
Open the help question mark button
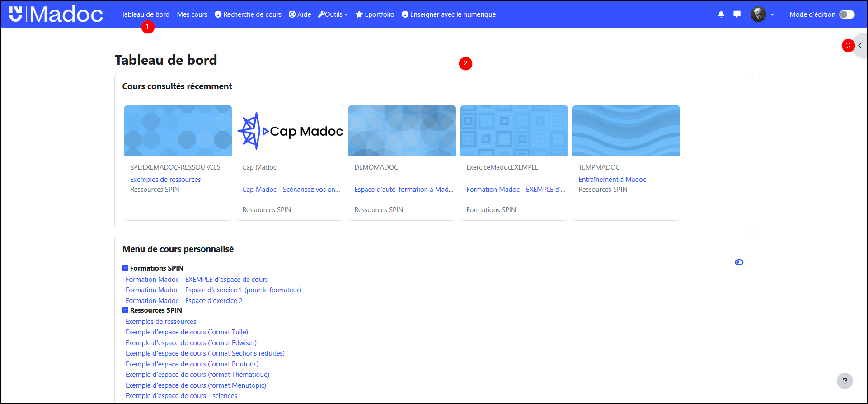click(845, 381)
